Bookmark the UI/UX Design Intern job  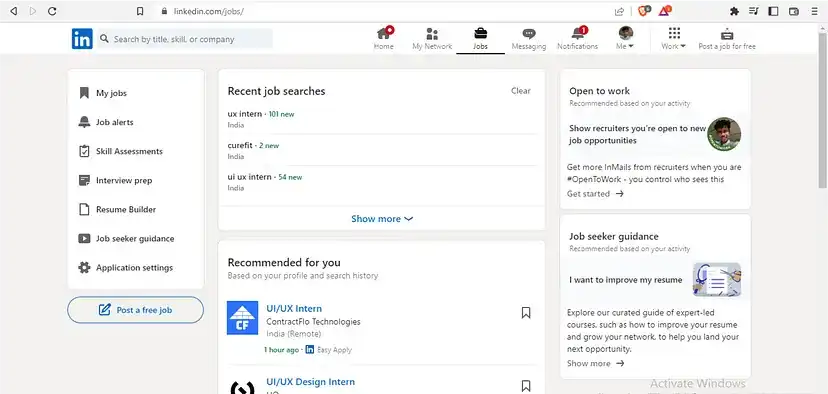pos(526,386)
